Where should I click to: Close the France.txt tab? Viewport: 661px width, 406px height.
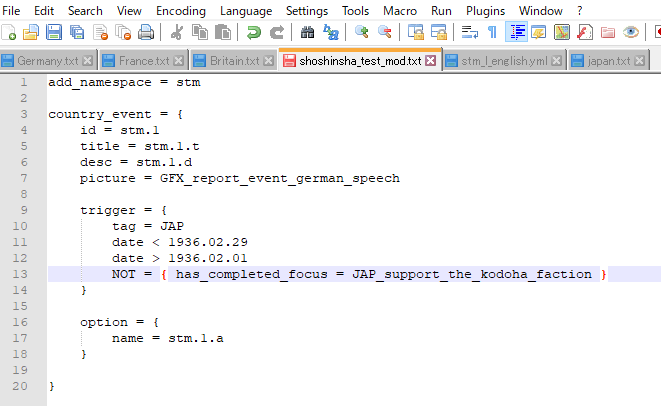pyautogui.click(x=178, y=61)
